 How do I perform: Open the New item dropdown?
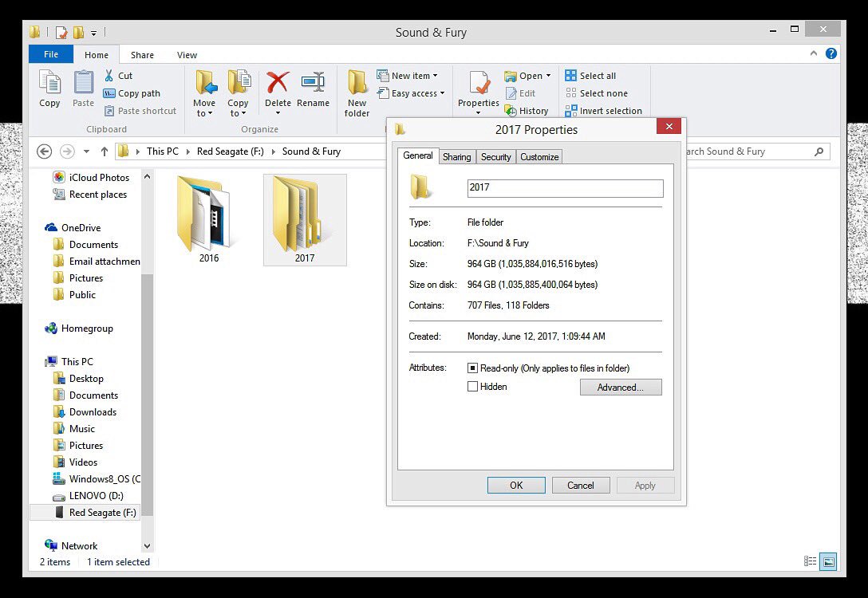(x=407, y=75)
